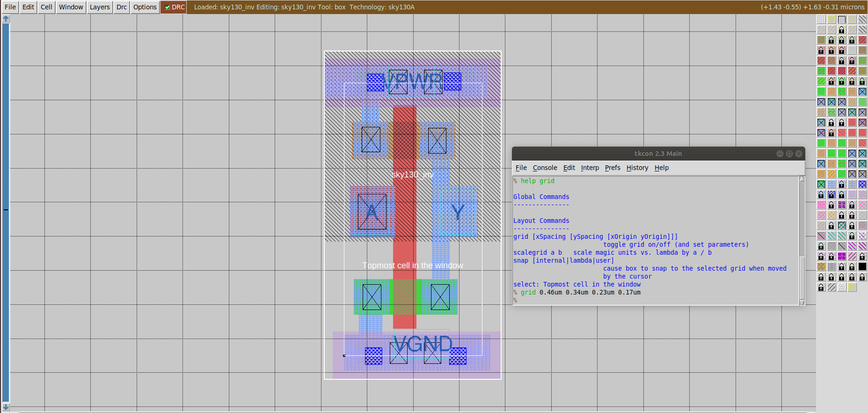Click tkcon scrollbar up arrow
Viewport: 868px width, 413px height.
click(x=802, y=179)
